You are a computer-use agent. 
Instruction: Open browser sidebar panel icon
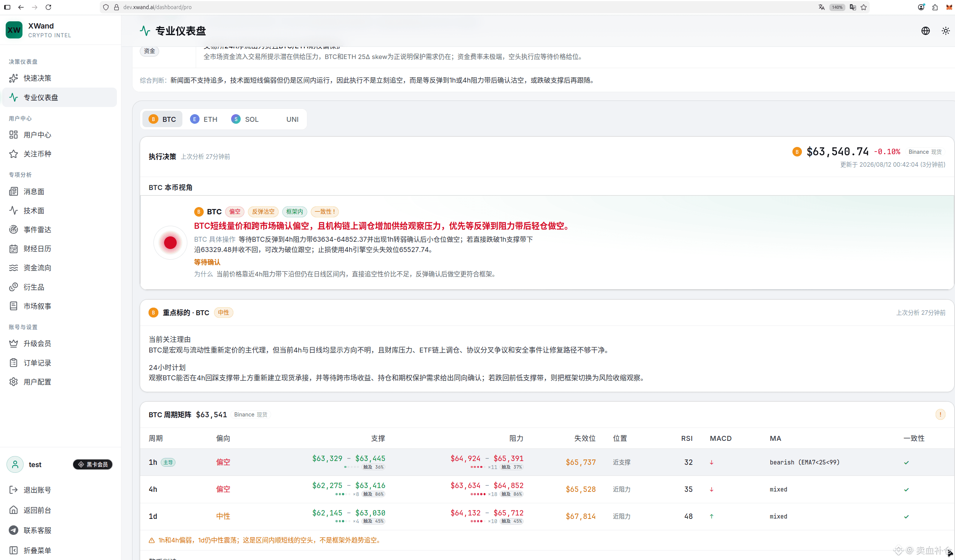pos(7,7)
